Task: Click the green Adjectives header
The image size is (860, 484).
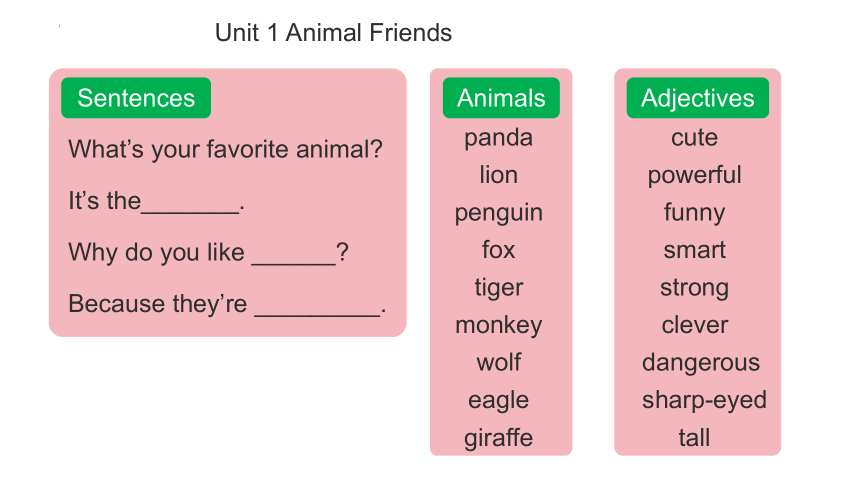Action: click(698, 98)
